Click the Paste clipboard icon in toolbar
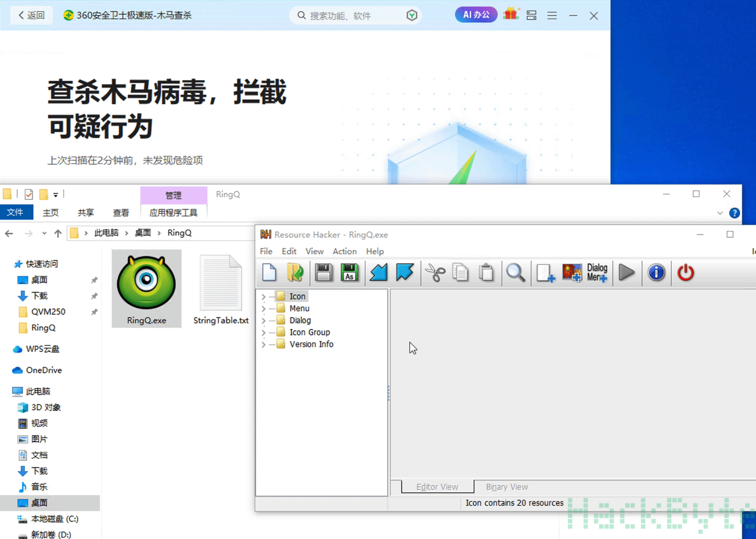The image size is (756, 539). [486, 273]
